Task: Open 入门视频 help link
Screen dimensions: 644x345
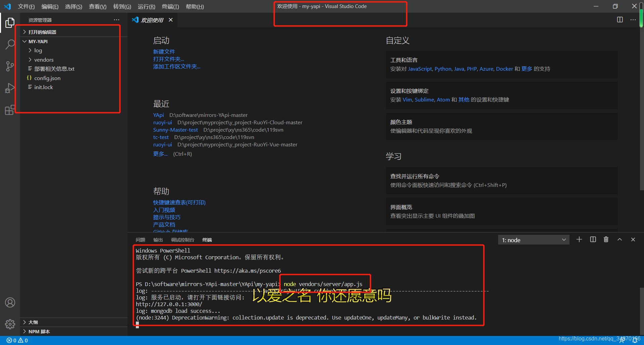Action: pos(164,210)
